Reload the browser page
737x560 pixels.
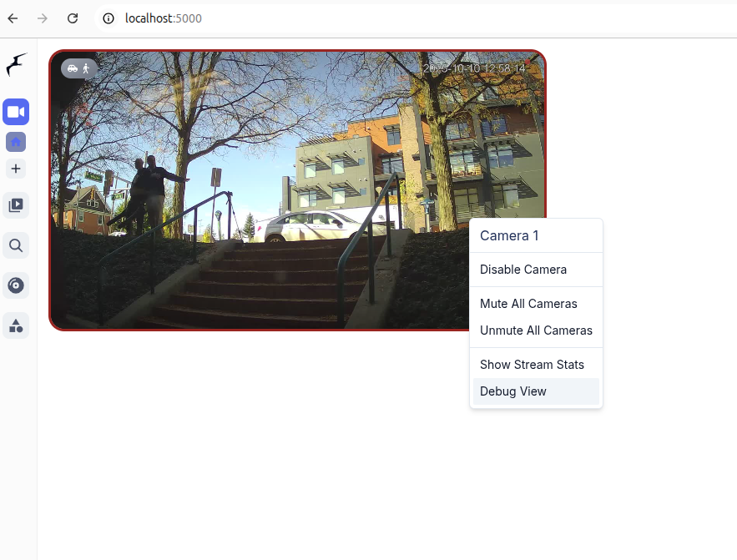point(73,18)
